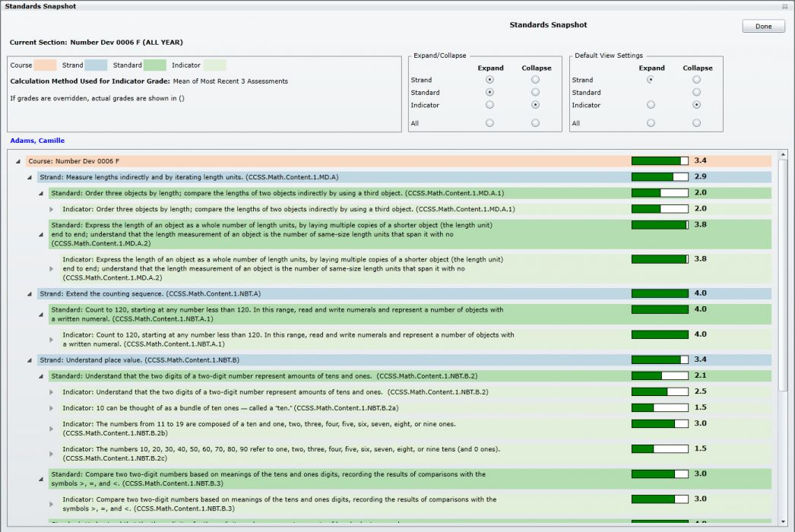Click scrollbar up arrow in standards list
This screenshot has height=532, width=795.
pyautogui.click(x=783, y=154)
